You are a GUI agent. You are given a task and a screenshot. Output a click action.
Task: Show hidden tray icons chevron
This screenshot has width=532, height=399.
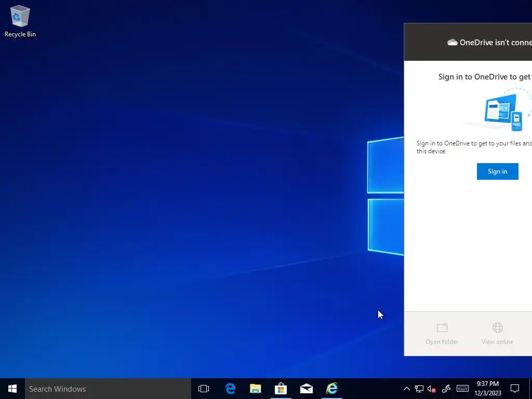coord(406,389)
